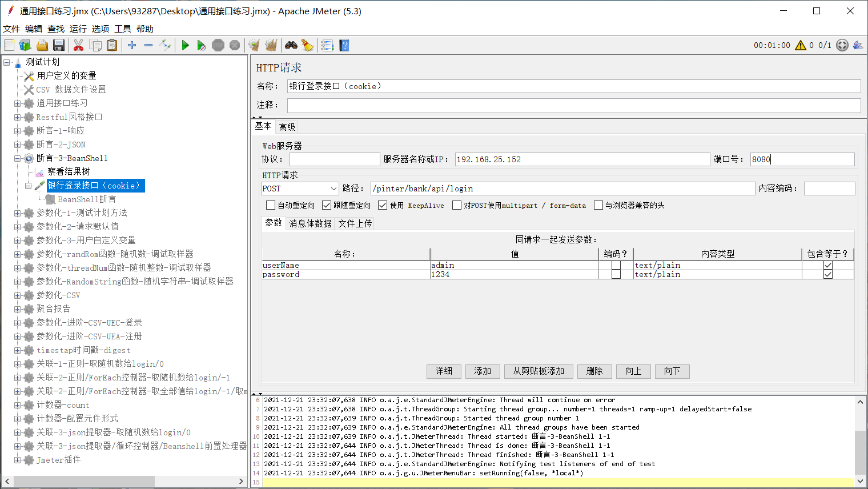Toggle 包含等于 checkbox in the password row

828,275
